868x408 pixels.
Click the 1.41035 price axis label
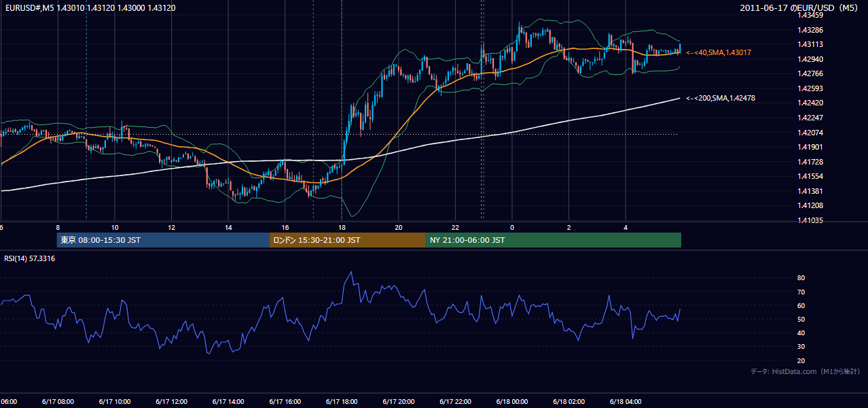point(810,220)
